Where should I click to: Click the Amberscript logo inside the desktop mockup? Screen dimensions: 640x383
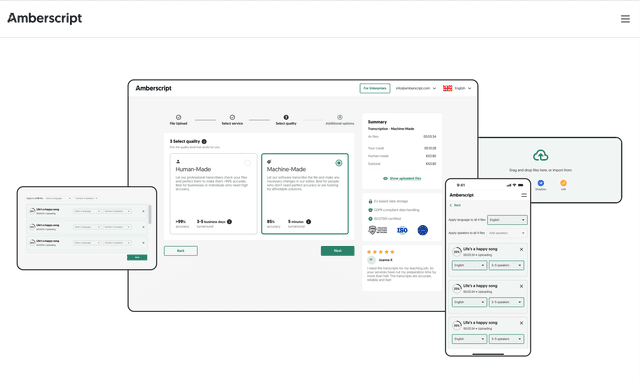153,88
